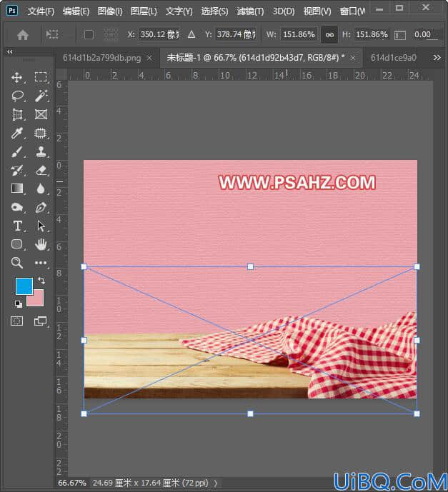Expand status bar info arrow
448x492 pixels.
click(x=216, y=483)
